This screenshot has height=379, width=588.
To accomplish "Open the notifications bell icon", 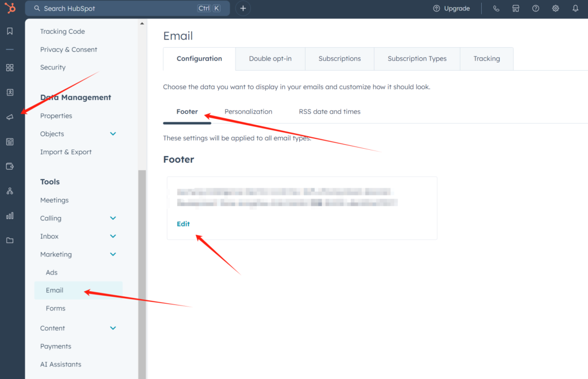I will coord(575,9).
